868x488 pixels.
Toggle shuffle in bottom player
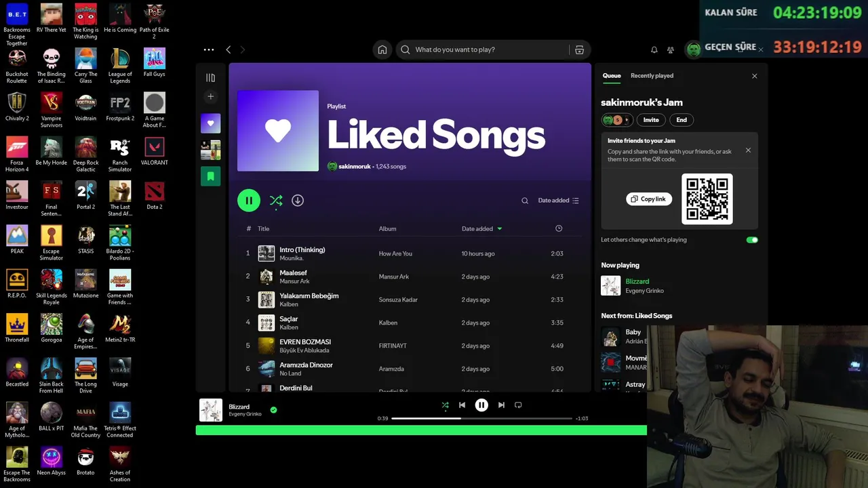pos(446,405)
